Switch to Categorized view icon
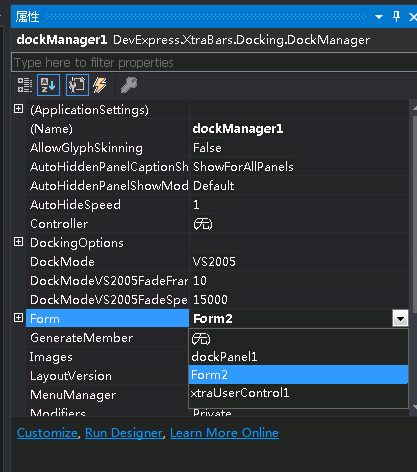This screenshot has width=417, height=472. pyautogui.click(x=25, y=85)
